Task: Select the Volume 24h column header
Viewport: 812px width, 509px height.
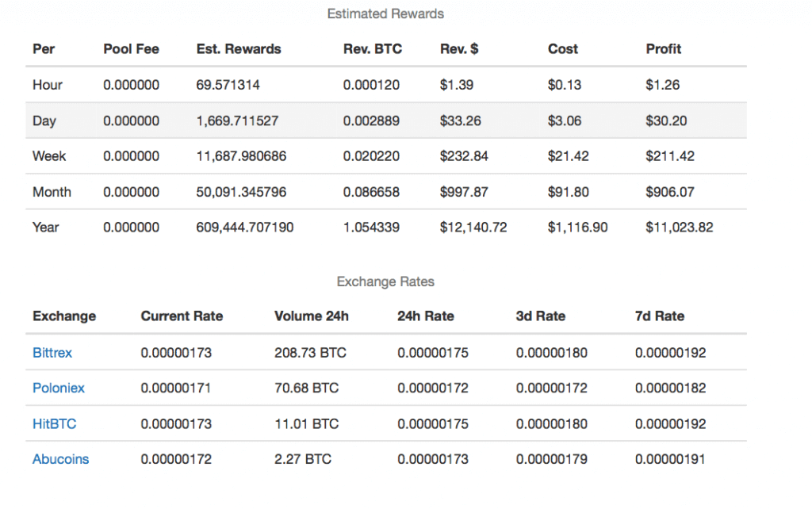Action: pos(312,316)
